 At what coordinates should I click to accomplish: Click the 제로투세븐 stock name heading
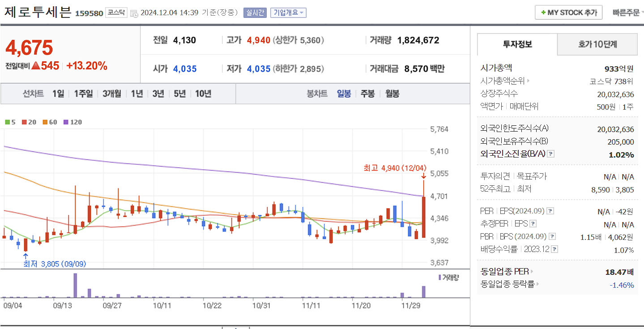click(38, 12)
